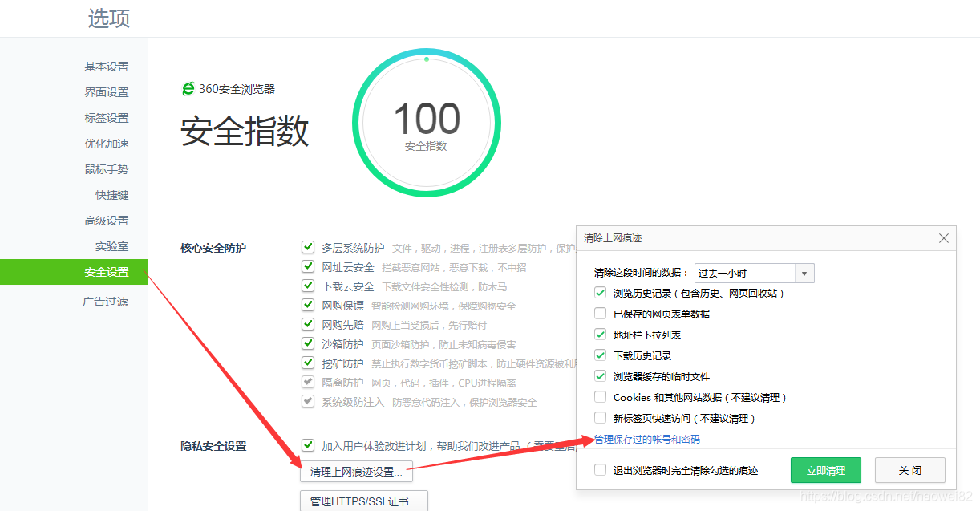The width and height of the screenshot is (980, 511).
Task: Open 基本设置 in the sidebar
Action: (107, 67)
